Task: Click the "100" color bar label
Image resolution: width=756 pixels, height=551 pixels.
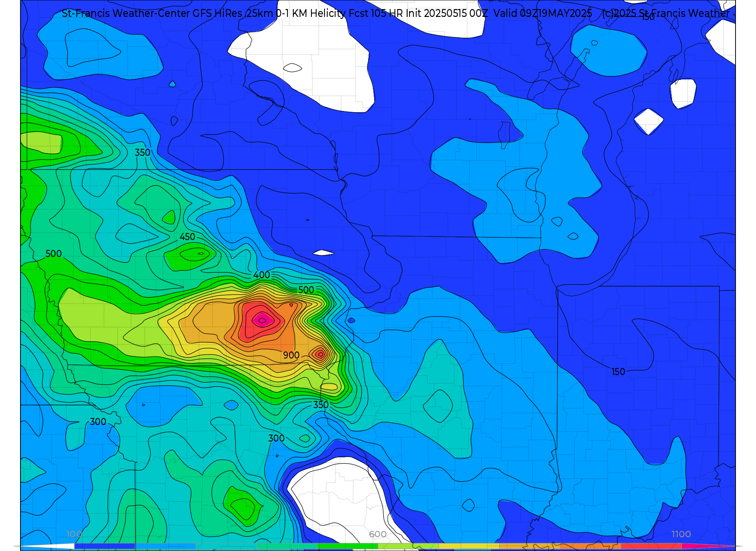Action: click(x=74, y=534)
